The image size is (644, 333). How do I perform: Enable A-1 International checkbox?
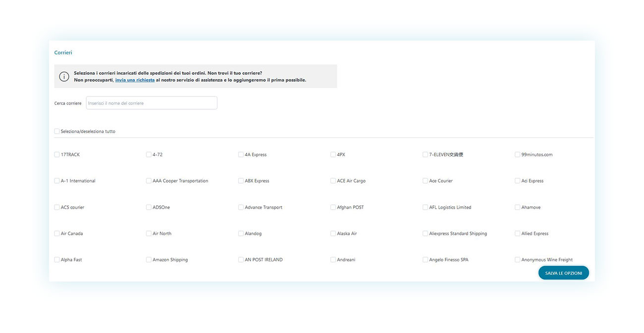(x=57, y=181)
